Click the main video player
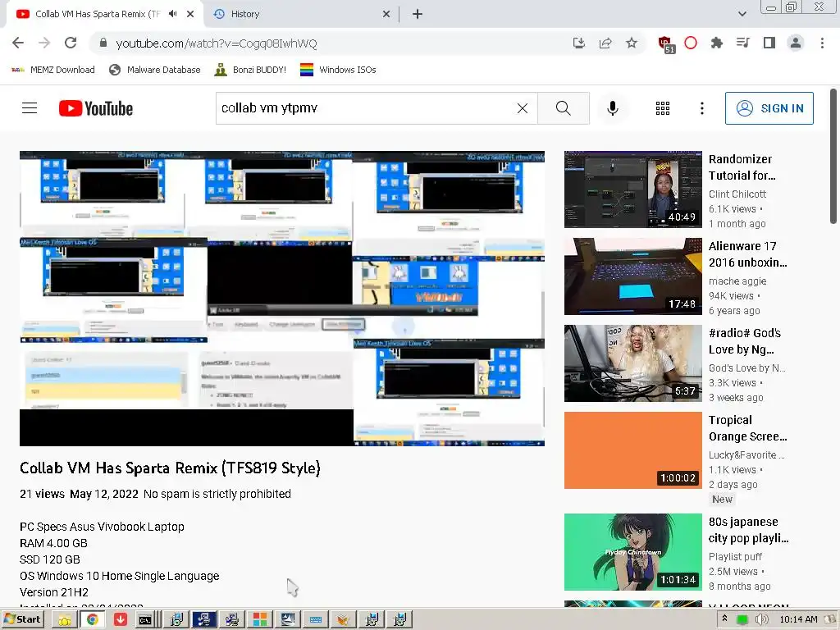This screenshot has width=840, height=630. click(x=282, y=299)
